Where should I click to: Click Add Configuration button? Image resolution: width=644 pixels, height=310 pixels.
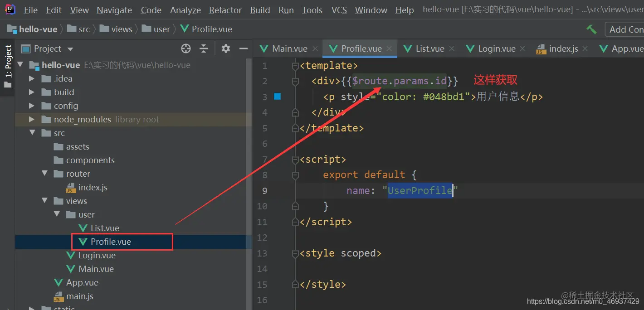(625, 29)
